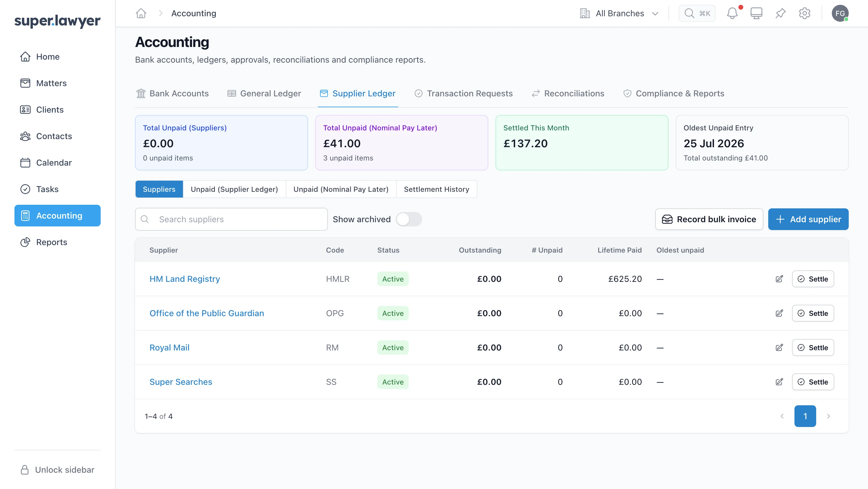The width and height of the screenshot is (868, 489).
Task: Toggle the Show archived switch
Action: [409, 220]
